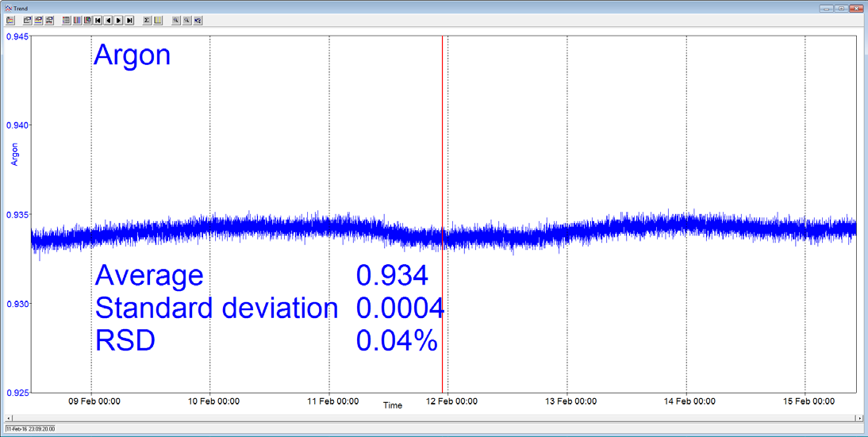Click the yellow column toolbar icon
The image size is (868, 437).
(158, 21)
